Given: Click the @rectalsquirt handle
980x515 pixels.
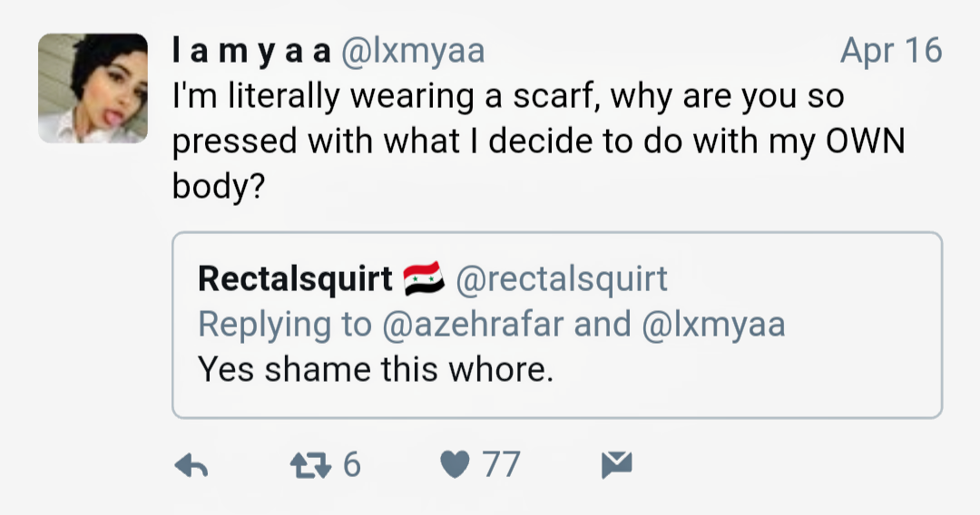Looking at the screenshot, I should [x=560, y=278].
